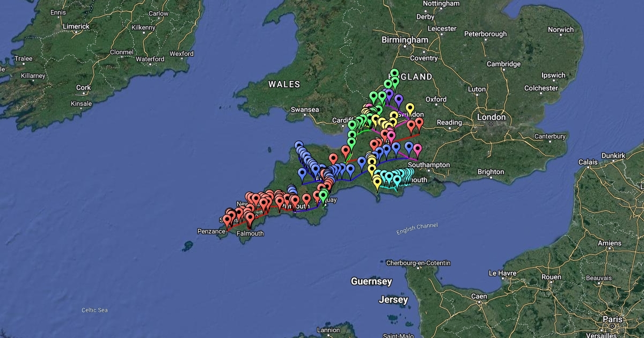The height and width of the screenshot is (338, 644).
Task: Click the northernmost green pin near the ENGLAND label
Action: click(394, 74)
